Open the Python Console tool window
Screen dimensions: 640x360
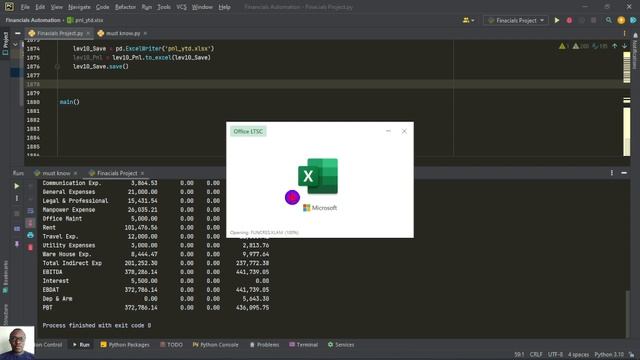pos(215,345)
